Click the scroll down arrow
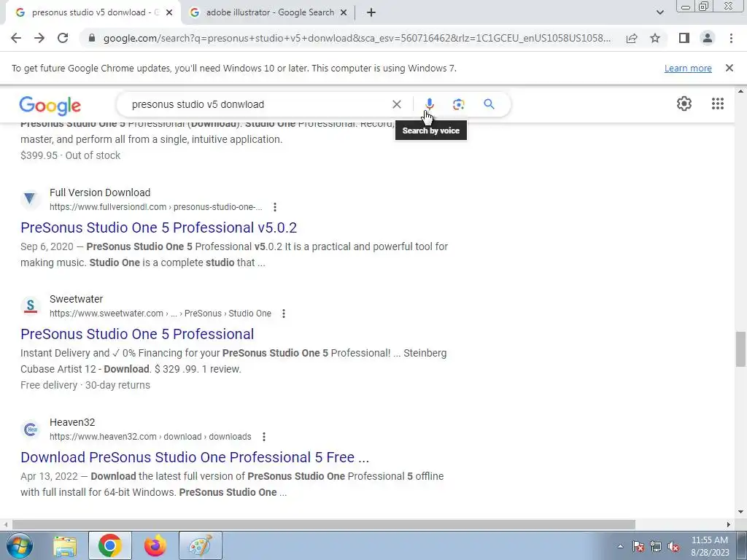The height and width of the screenshot is (560, 747). tap(740, 512)
